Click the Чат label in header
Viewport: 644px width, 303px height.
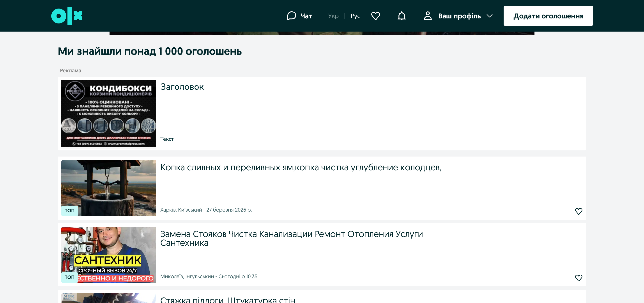click(x=306, y=16)
